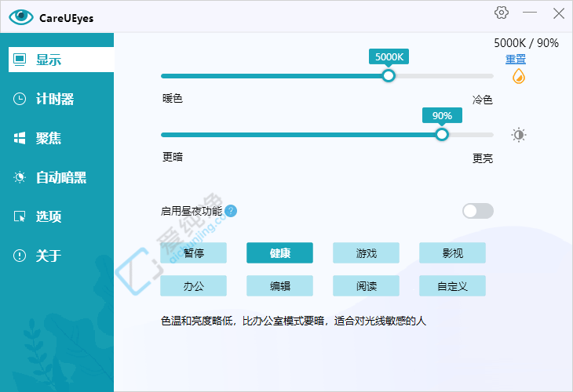Select the 影视 movie mode button
573x392 pixels.
(x=452, y=252)
